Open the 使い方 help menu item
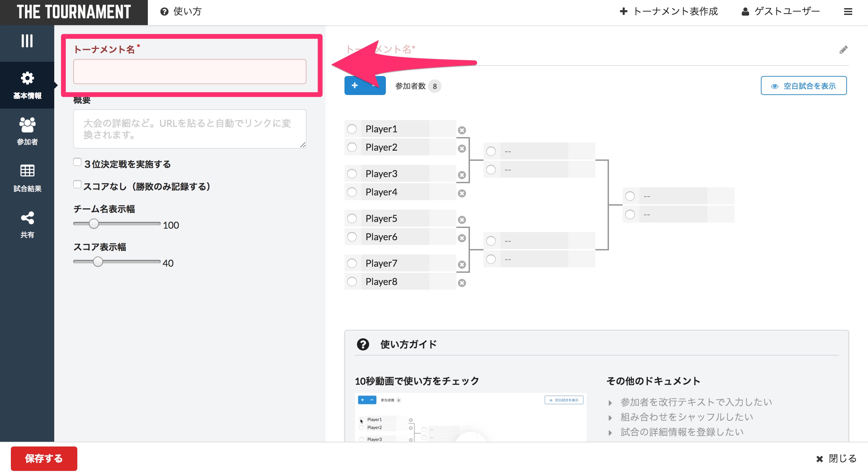Image resolution: width=868 pixels, height=475 pixels. pos(181,12)
